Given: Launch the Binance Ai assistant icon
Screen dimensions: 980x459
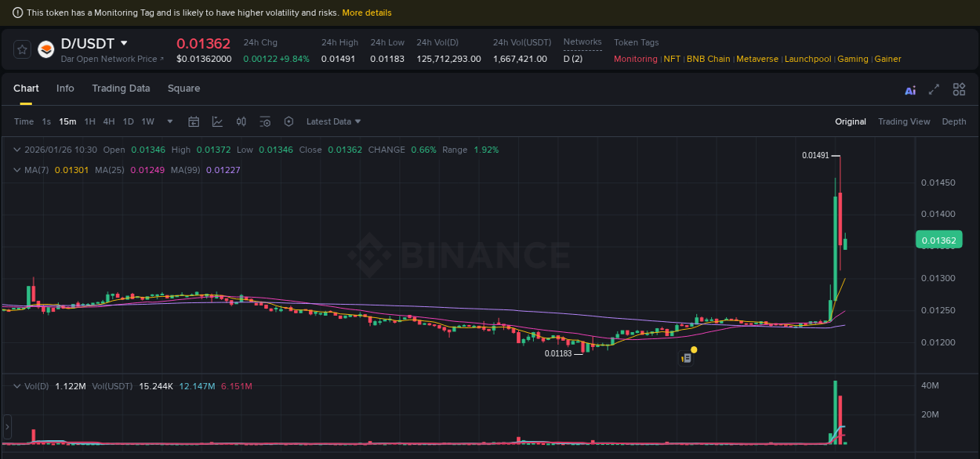Looking at the screenshot, I should 909,90.
